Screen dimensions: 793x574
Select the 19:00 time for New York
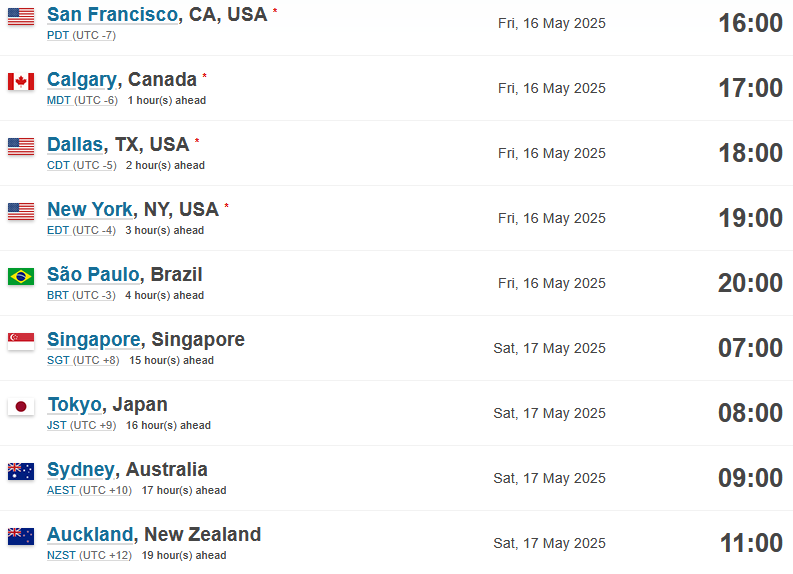[751, 218]
